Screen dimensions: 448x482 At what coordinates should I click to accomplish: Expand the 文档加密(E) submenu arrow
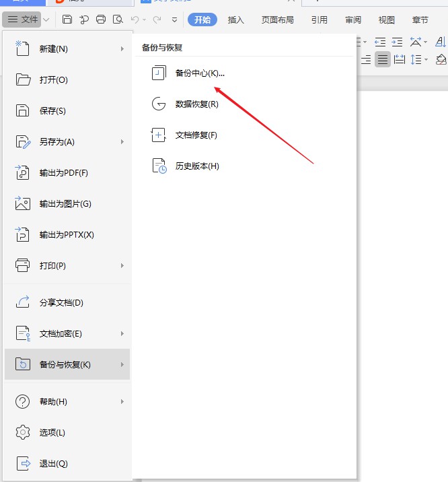[x=122, y=333]
